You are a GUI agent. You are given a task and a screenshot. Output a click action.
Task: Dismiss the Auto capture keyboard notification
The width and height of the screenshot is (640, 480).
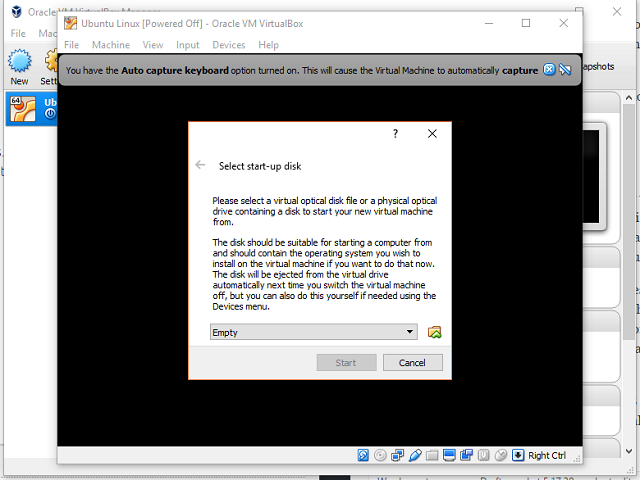click(x=548, y=70)
